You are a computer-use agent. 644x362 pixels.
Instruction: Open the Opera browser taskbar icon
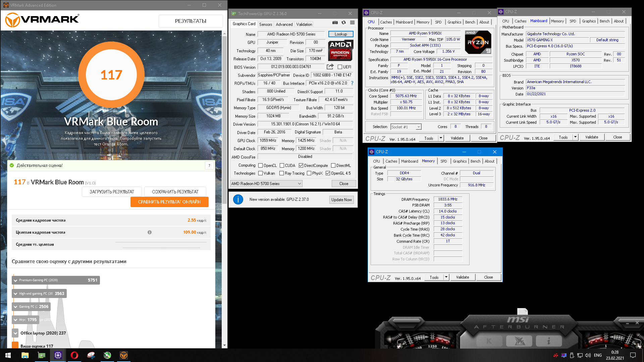(74, 355)
